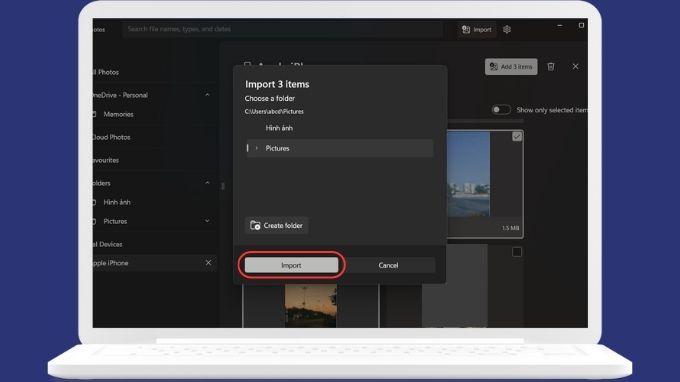Viewport: 680px width, 382px height.
Task: Expand the Pictures folder in sidebar
Action: point(207,221)
